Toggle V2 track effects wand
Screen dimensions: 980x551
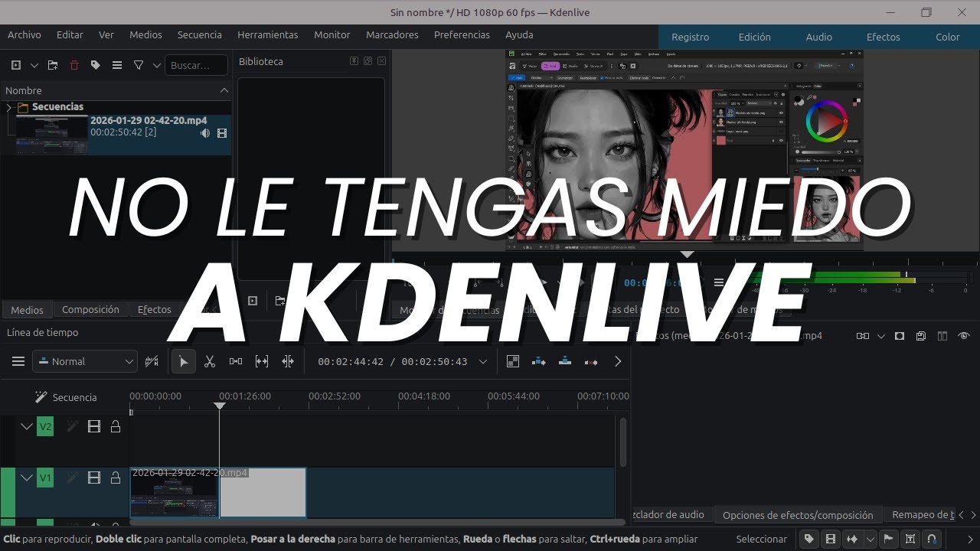pyautogui.click(x=73, y=426)
